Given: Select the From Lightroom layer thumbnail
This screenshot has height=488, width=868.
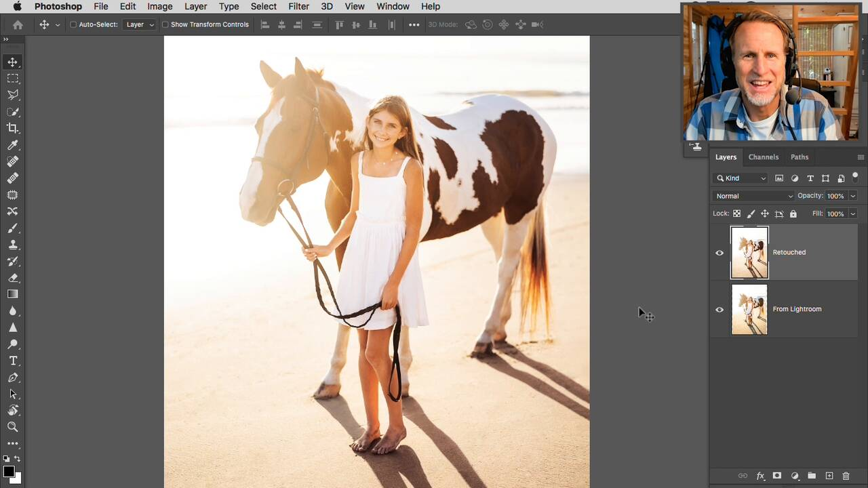Looking at the screenshot, I should pos(749,310).
